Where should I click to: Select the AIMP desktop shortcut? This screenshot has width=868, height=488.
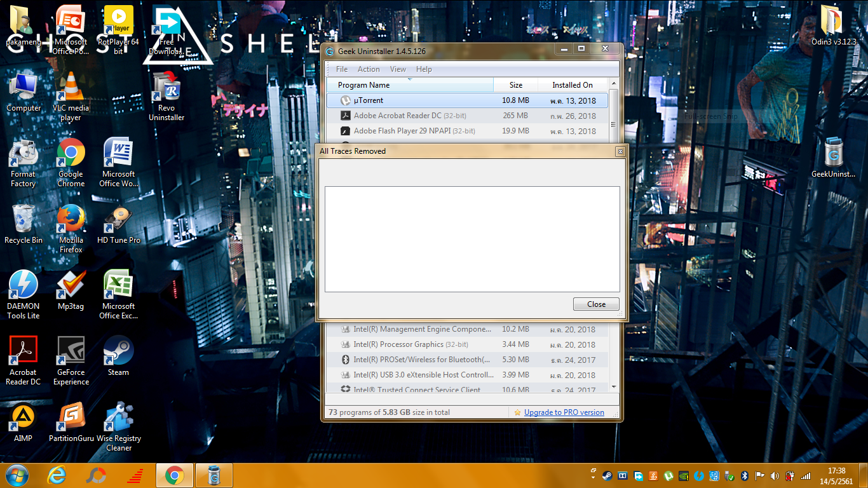pyautogui.click(x=24, y=423)
